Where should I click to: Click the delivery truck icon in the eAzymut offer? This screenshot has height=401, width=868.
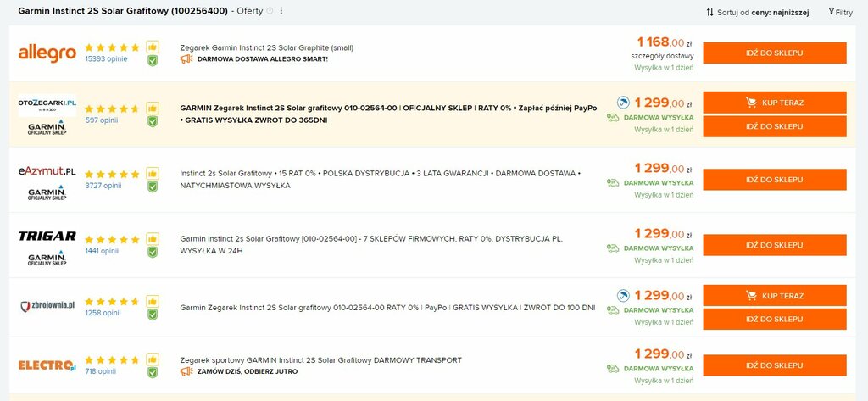pos(612,182)
